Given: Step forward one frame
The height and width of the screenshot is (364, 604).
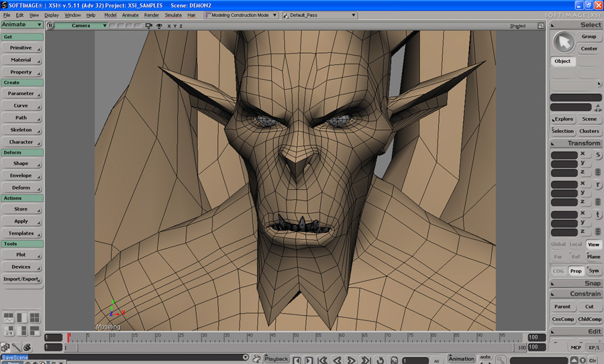Looking at the screenshot, I should point(309,360).
